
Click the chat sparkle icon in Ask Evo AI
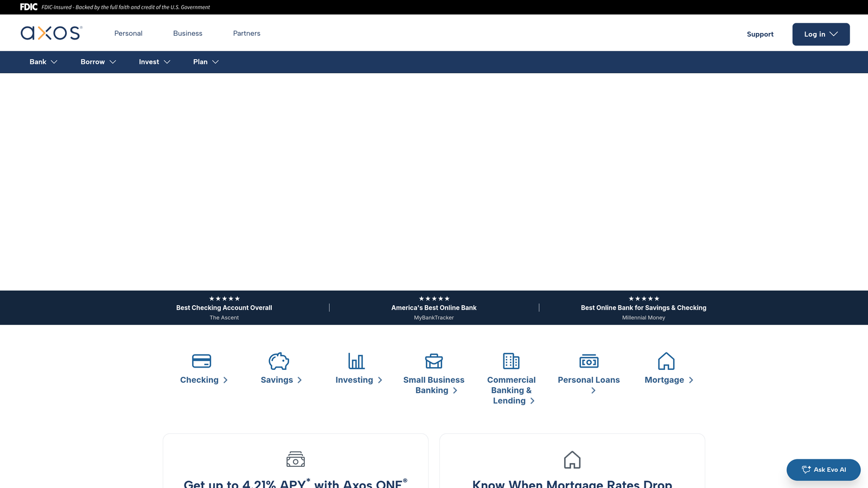tap(806, 470)
